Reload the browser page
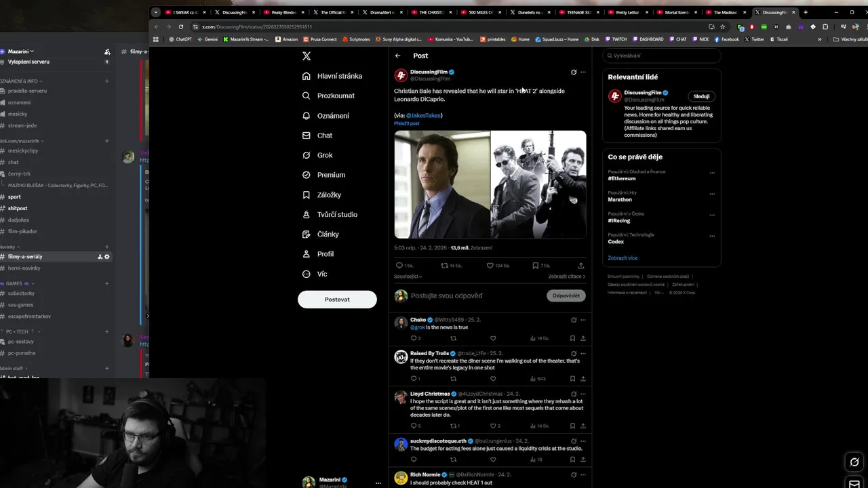868x488 pixels. point(181,26)
